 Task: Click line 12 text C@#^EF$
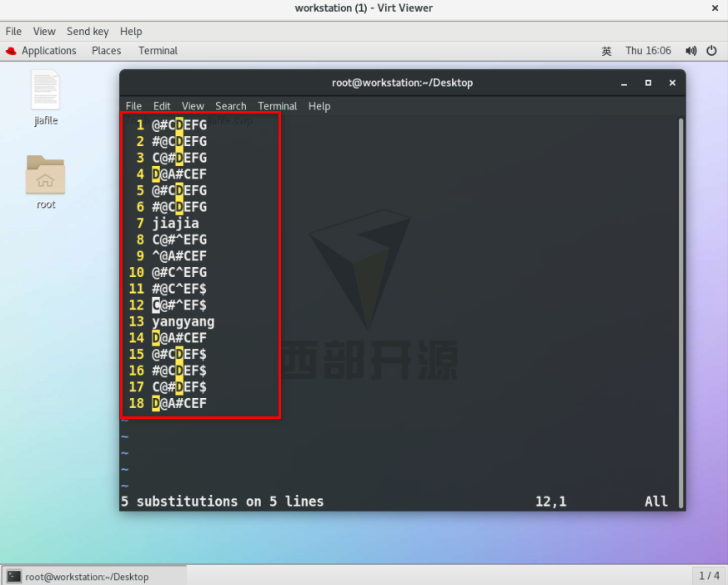[x=179, y=305]
